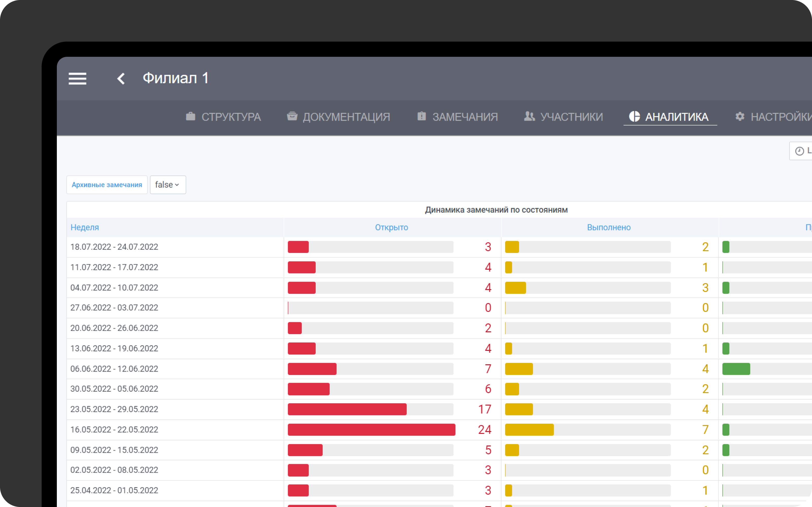Sort by the Неделя column header

84,227
